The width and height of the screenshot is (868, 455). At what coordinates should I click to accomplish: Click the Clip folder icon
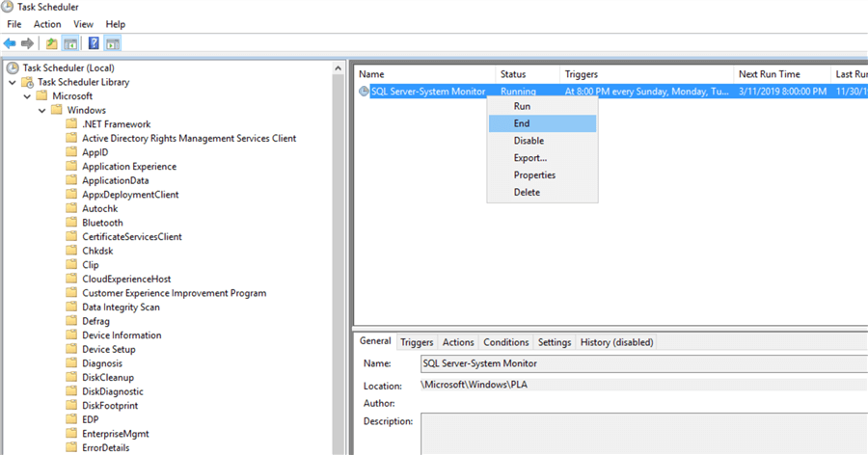(x=71, y=264)
